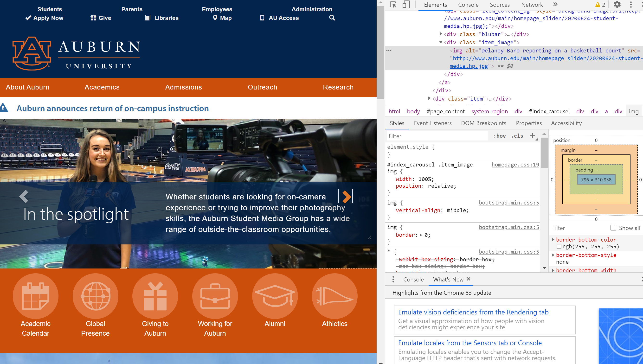Switch to the Properties tab in DevTools
643x364 pixels.
point(528,123)
